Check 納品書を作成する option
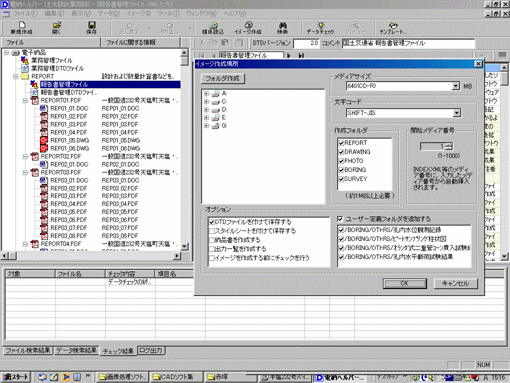This screenshot has width=510, height=383. click(x=212, y=240)
